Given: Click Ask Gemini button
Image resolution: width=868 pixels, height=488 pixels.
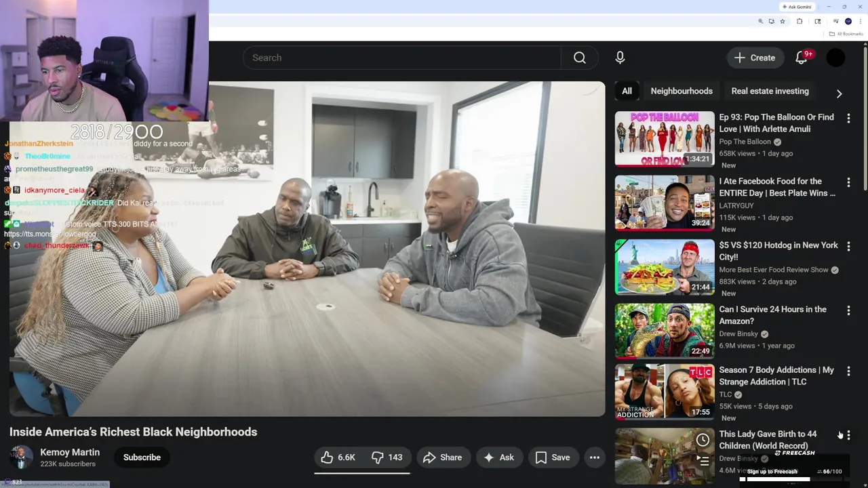Looking at the screenshot, I should (797, 7).
